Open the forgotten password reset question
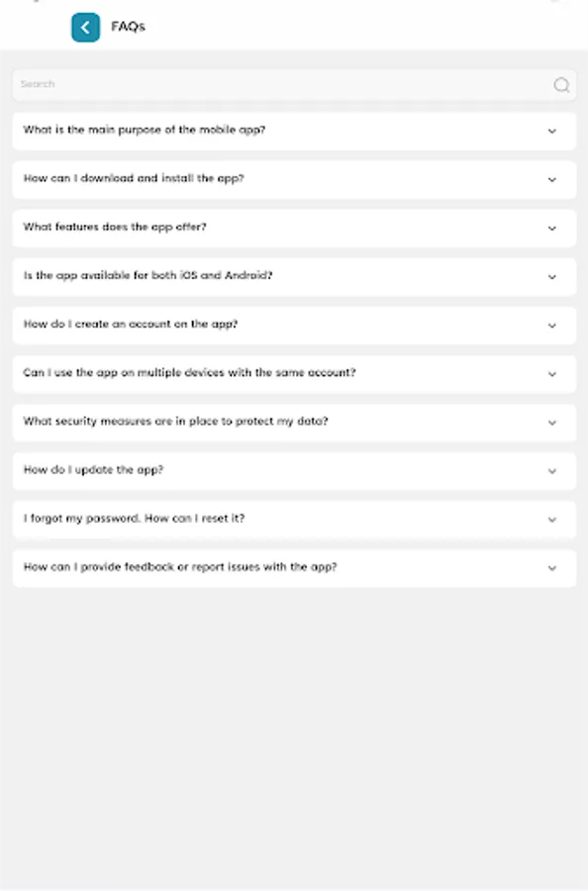This screenshot has width=588, height=891. 293,519
